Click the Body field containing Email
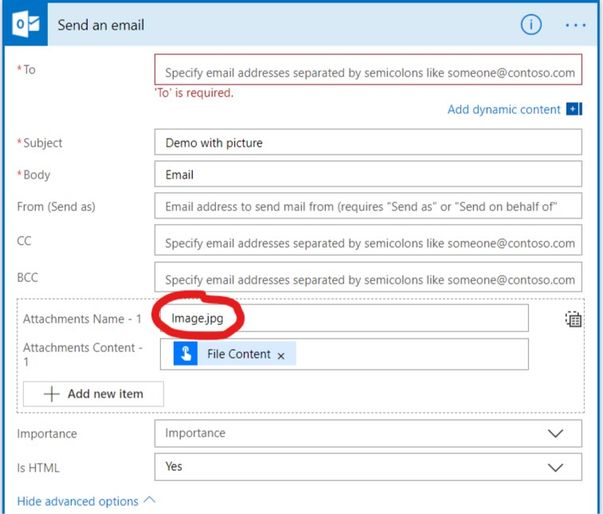Viewport: 603px width, 514px height. [368, 174]
